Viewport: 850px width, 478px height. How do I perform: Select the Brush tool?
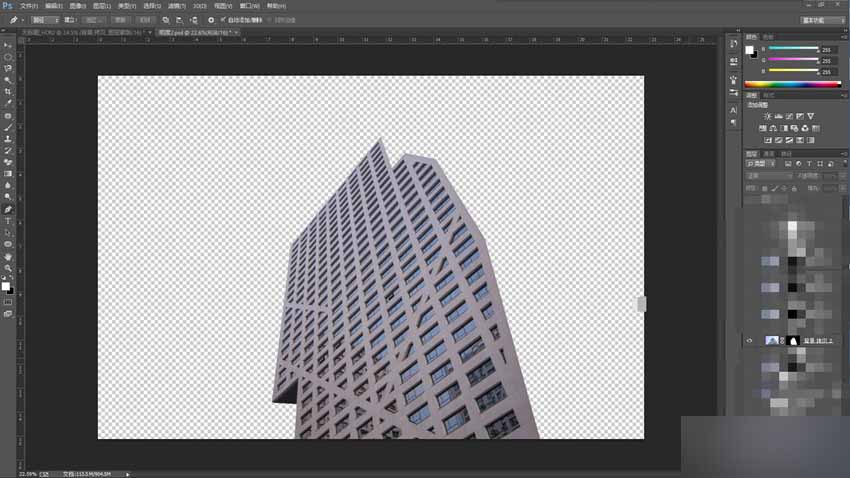point(8,127)
